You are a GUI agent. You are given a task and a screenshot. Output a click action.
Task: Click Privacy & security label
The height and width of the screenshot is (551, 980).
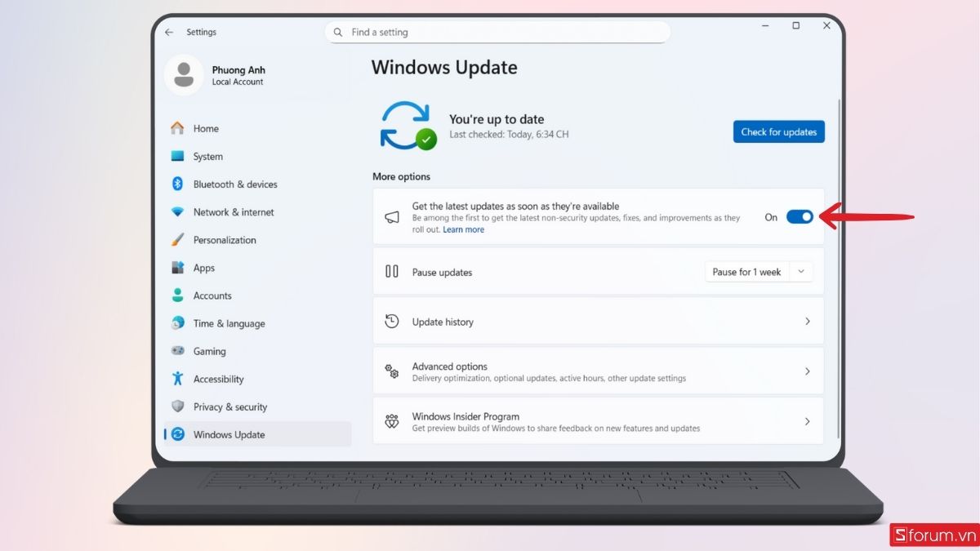click(x=230, y=407)
